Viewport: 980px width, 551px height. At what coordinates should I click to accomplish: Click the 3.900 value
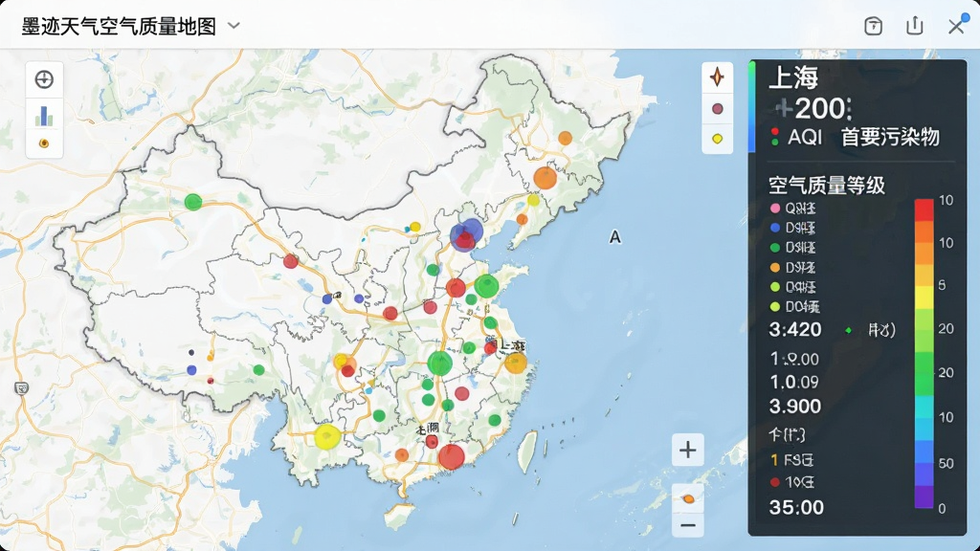pos(795,406)
